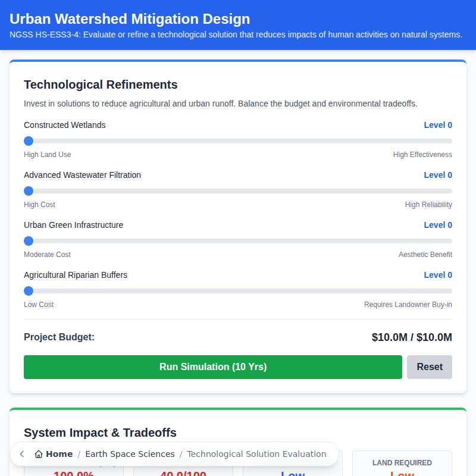Click Level 0 badge for Advanced Wastewater Filtration

click(438, 175)
